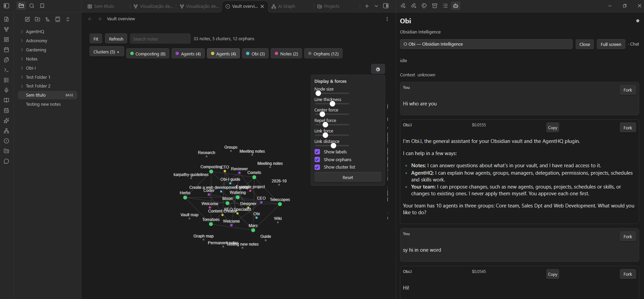The width and height of the screenshot is (644, 299).
Task: Open the daily note calendar ribbon icon
Action: [6, 50]
